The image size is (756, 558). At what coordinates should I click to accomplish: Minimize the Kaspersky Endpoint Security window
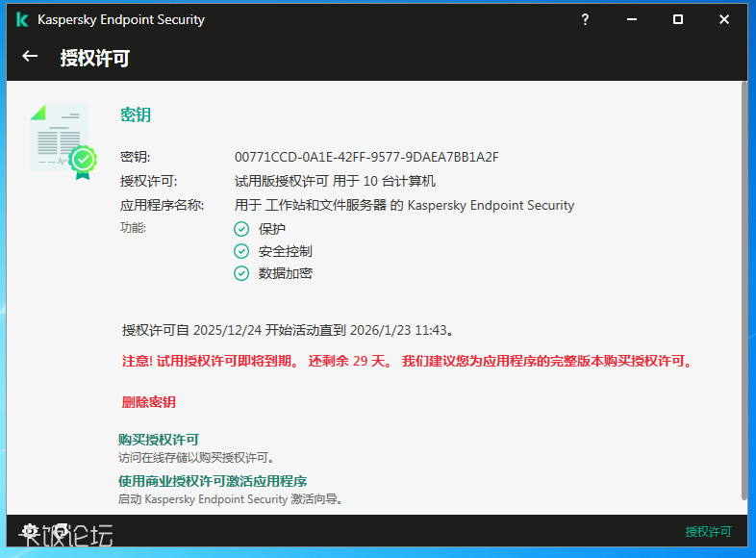click(631, 19)
